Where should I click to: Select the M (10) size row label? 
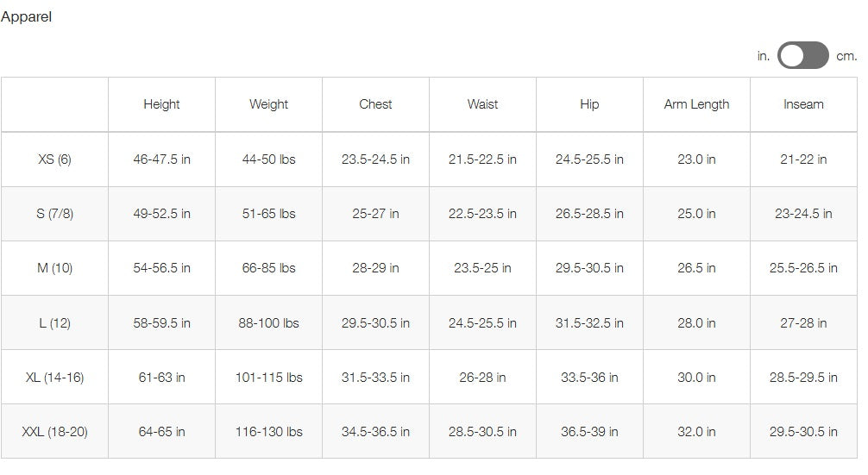pos(54,267)
